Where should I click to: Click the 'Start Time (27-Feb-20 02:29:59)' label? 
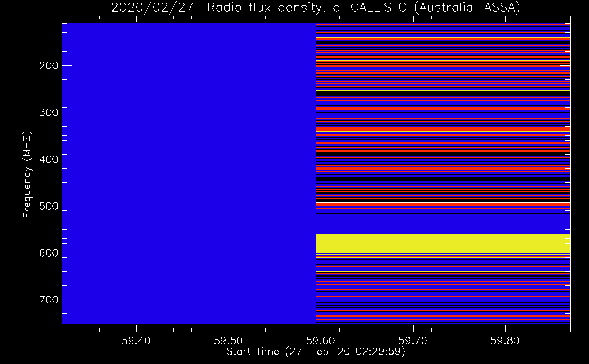[x=316, y=352]
